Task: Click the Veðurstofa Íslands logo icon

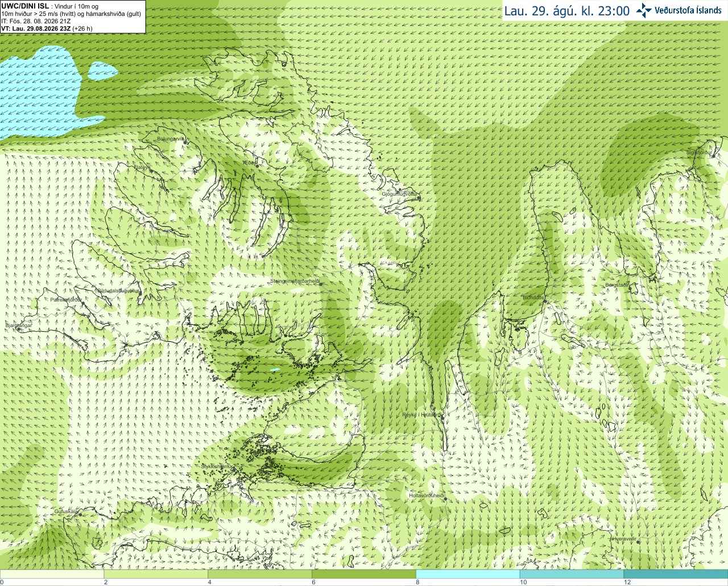Action: point(644,10)
